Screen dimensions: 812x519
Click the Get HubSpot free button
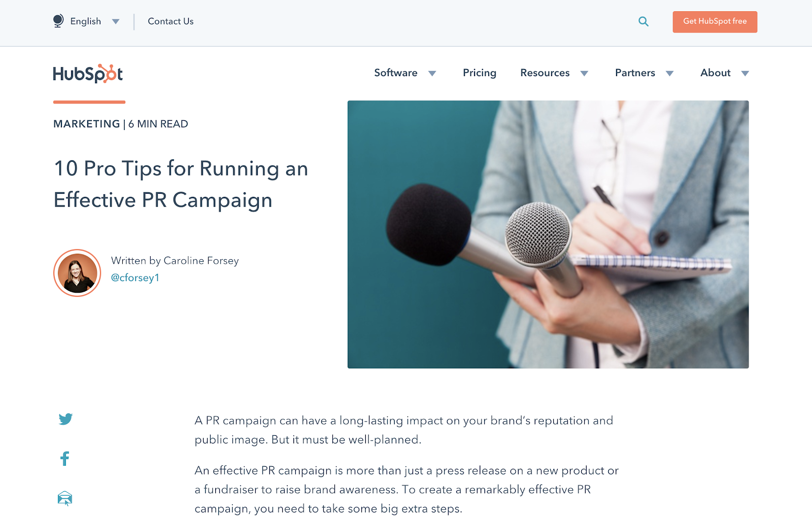tap(715, 22)
